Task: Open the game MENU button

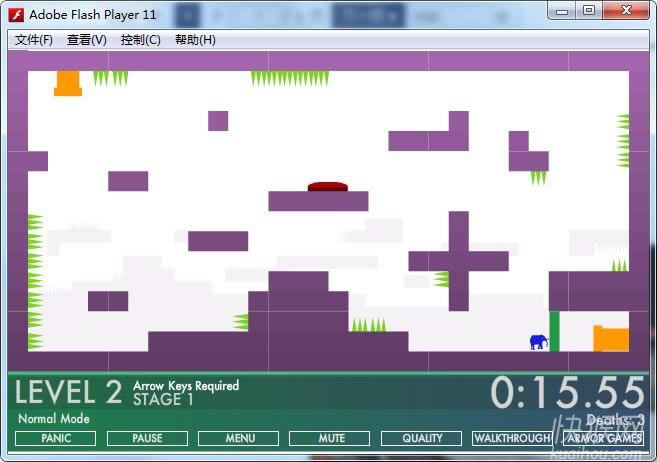Action: (239, 438)
